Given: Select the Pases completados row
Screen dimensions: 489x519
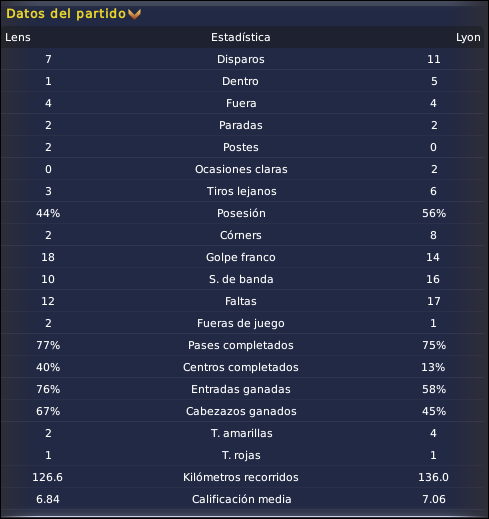Looking at the screenshot, I should 242,345.
